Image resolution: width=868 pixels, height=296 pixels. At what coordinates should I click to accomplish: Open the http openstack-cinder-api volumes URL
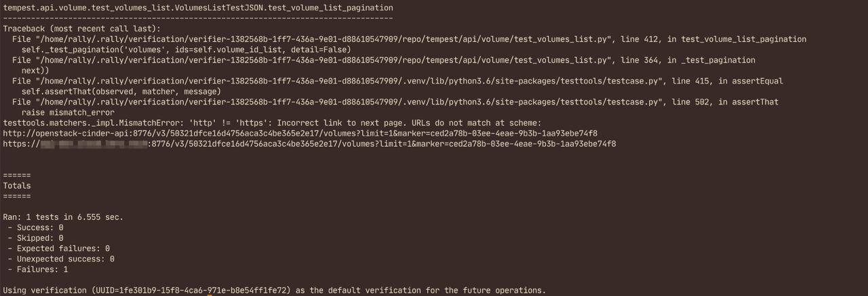click(300, 133)
